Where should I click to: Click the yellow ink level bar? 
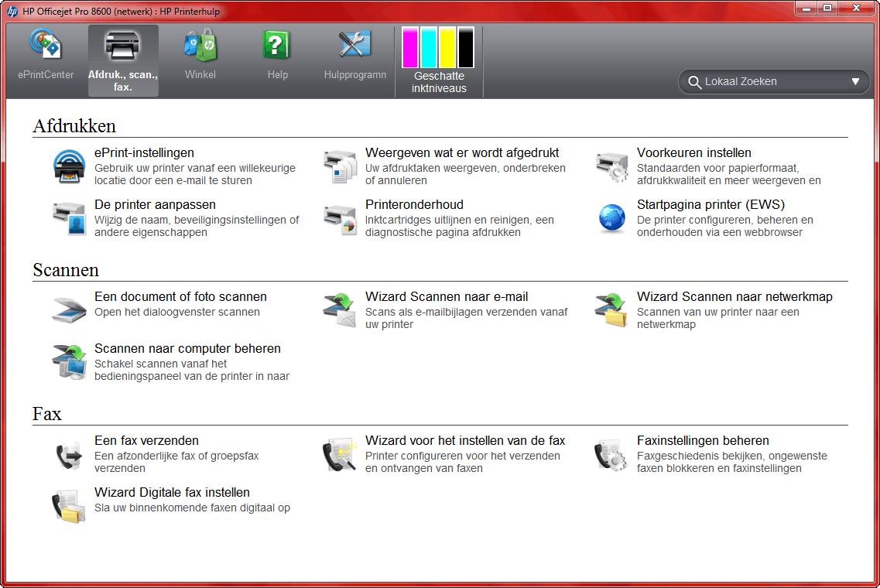pos(447,47)
